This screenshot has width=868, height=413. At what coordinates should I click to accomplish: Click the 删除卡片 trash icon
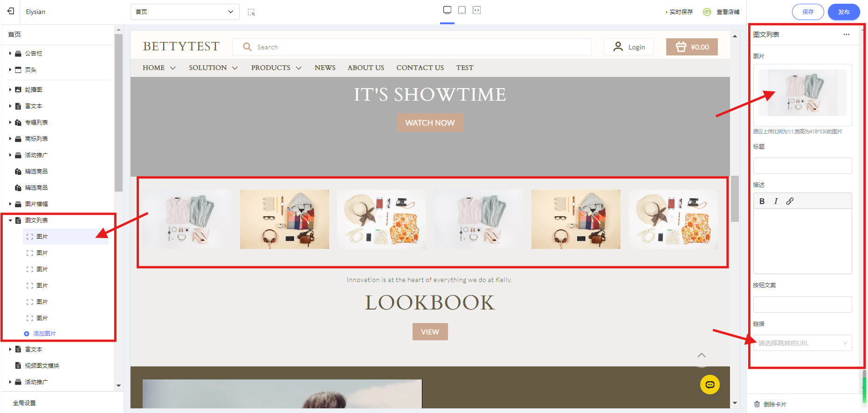[x=757, y=404]
